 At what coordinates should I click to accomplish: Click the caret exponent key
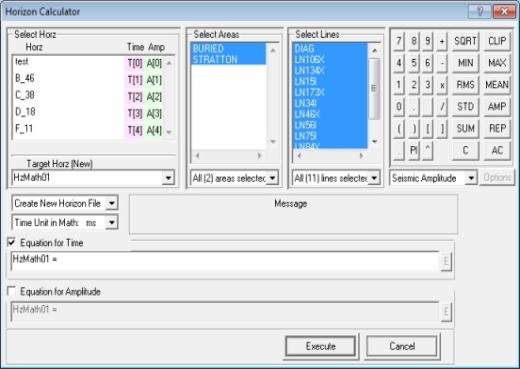[427, 151]
